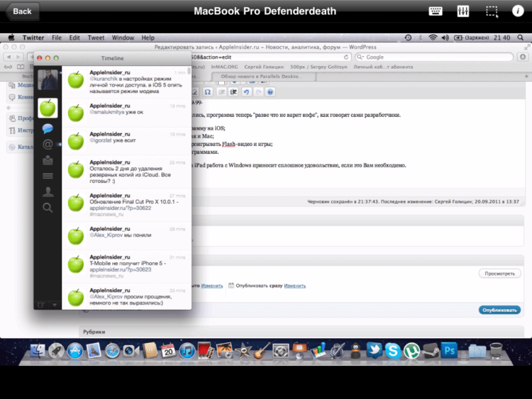Click the Просмотреть button
The width and height of the screenshot is (532, 399).
click(x=500, y=274)
